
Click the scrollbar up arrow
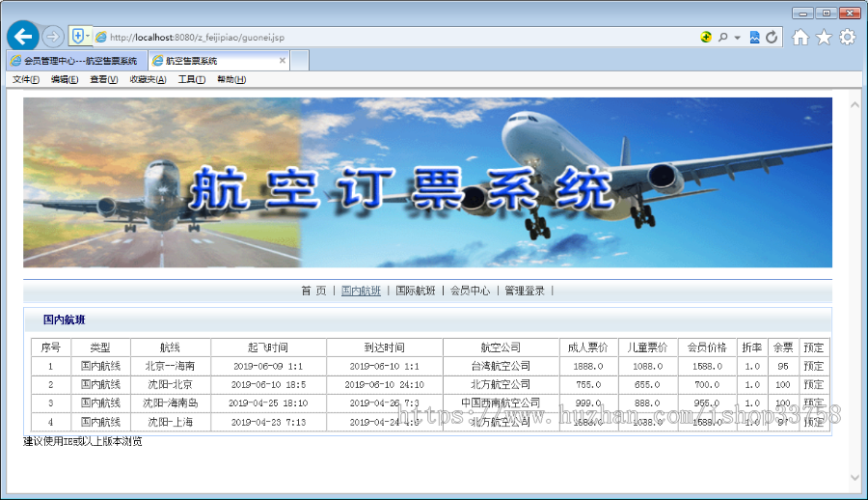coord(854,104)
